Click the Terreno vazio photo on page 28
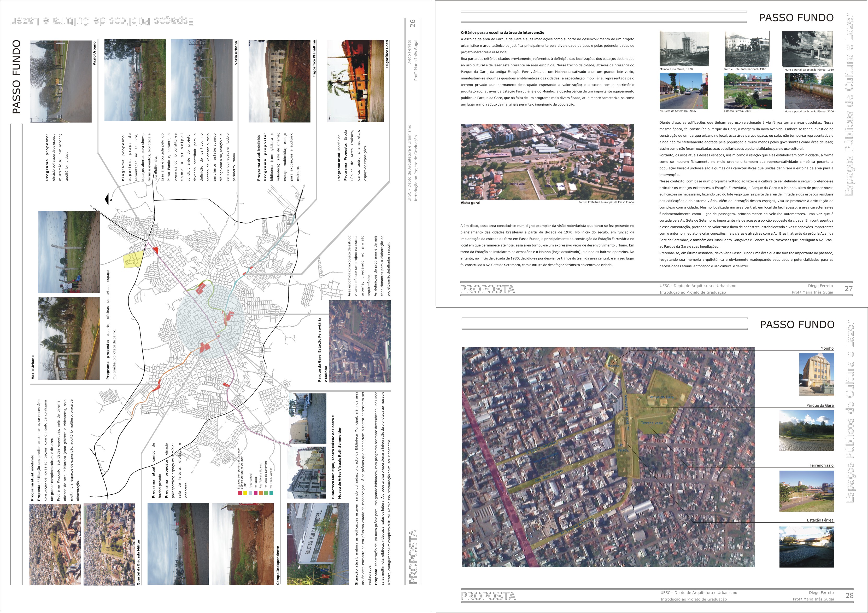Viewport: 868px width, 613px height. 806,491
